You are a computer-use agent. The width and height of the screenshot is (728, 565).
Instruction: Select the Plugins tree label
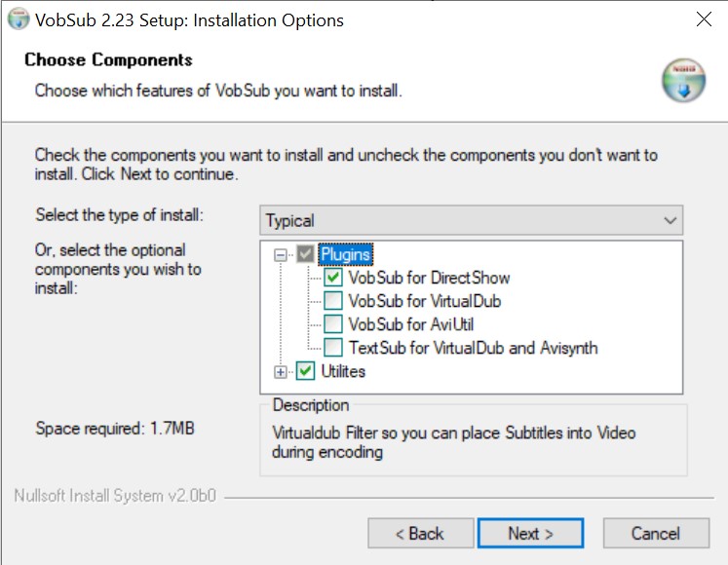(x=345, y=254)
